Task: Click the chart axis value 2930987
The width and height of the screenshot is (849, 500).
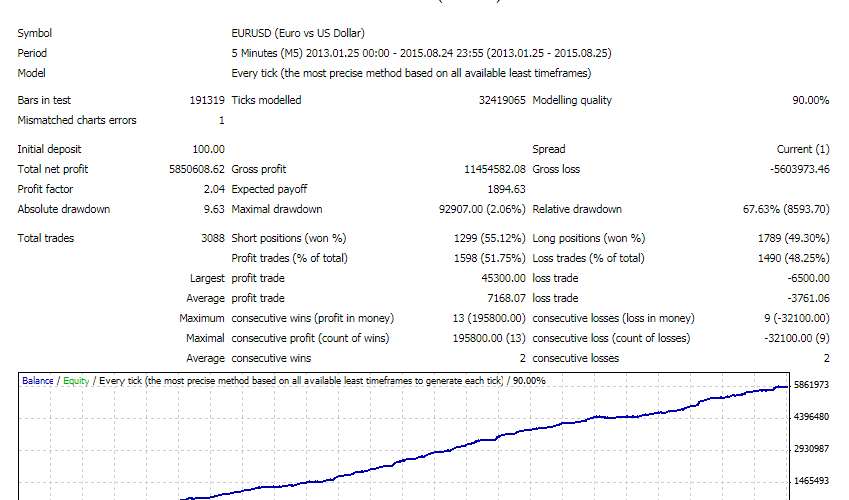Action: tap(811, 449)
